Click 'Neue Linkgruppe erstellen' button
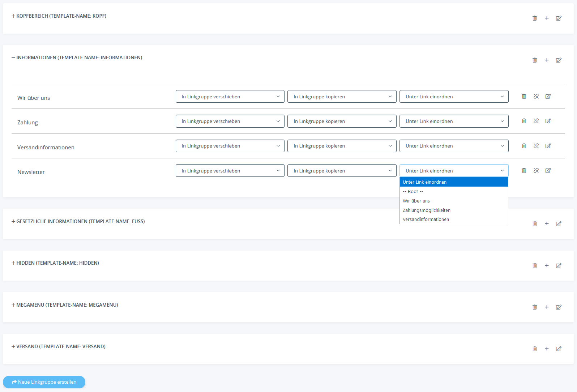Screen dimensions: 577x392 pyautogui.click(x=44, y=382)
